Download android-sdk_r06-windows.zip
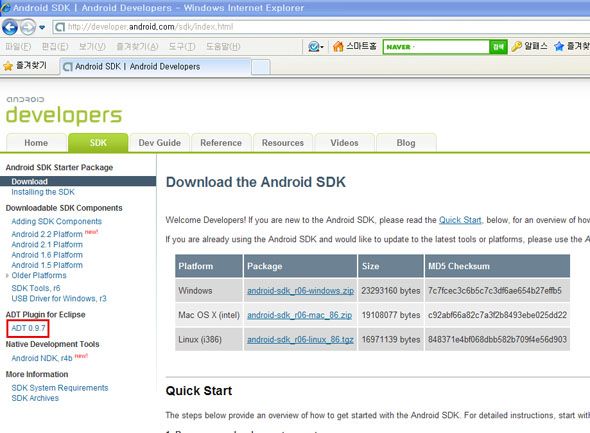 (x=300, y=290)
